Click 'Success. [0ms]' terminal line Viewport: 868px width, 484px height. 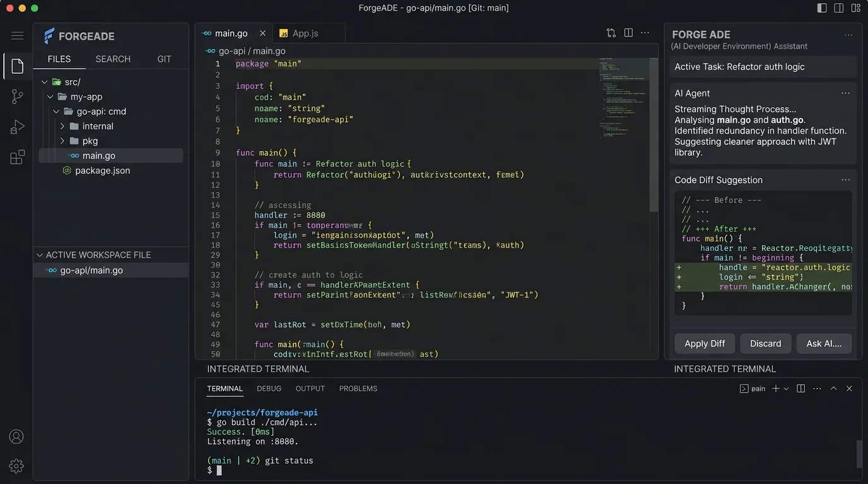point(242,432)
